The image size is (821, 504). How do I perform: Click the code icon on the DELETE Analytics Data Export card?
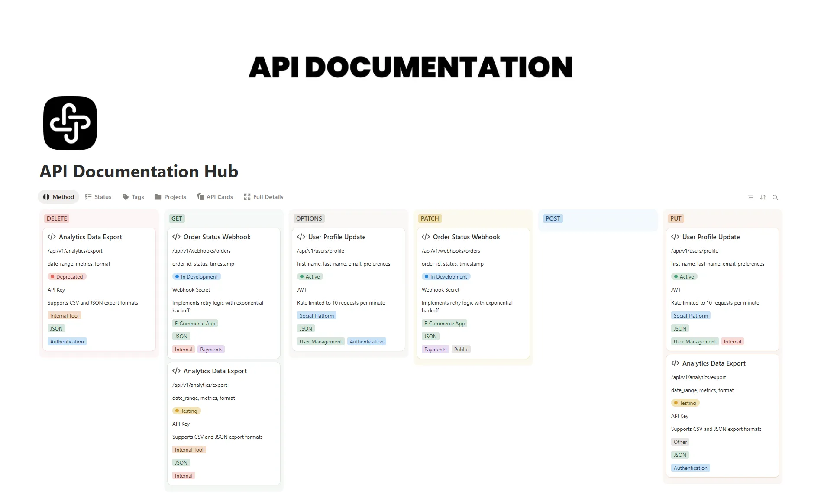tap(52, 237)
